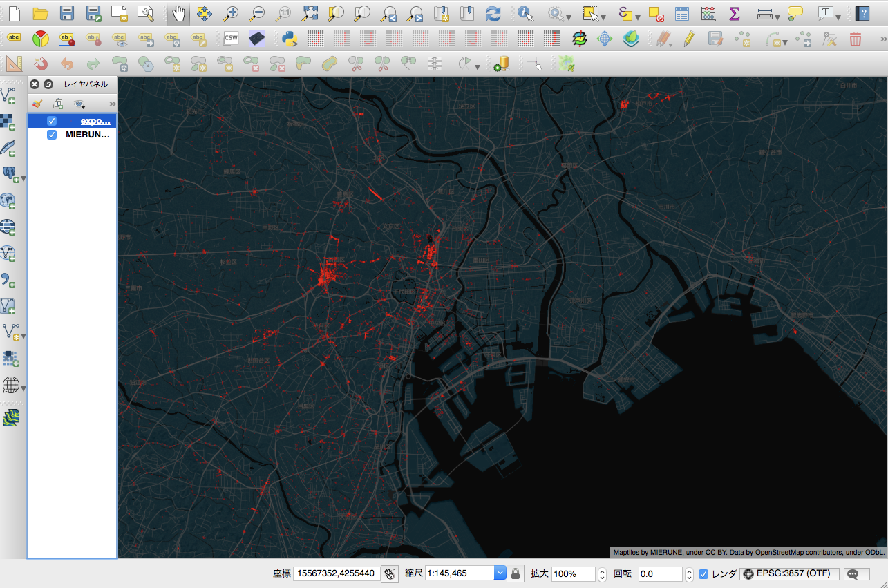
Task: Float the layer panel with undock button
Action: [48, 84]
